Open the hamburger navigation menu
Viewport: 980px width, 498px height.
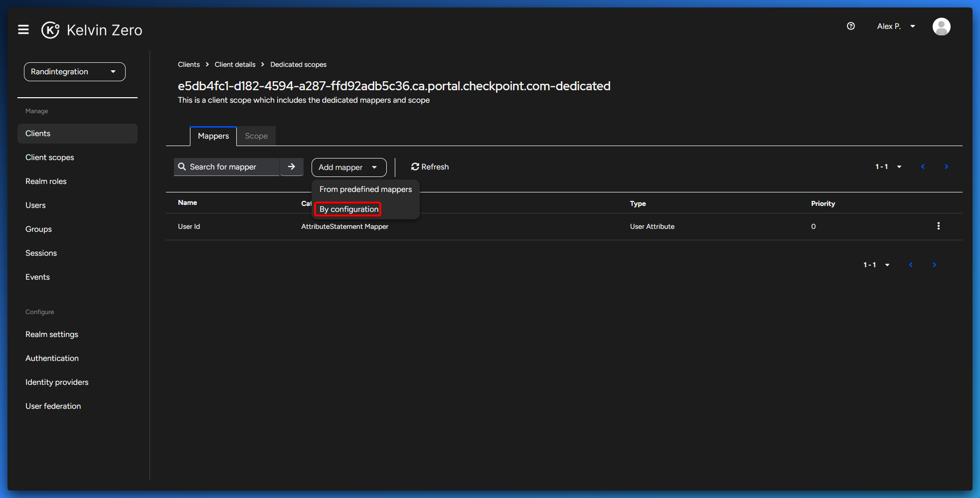[23, 30]
